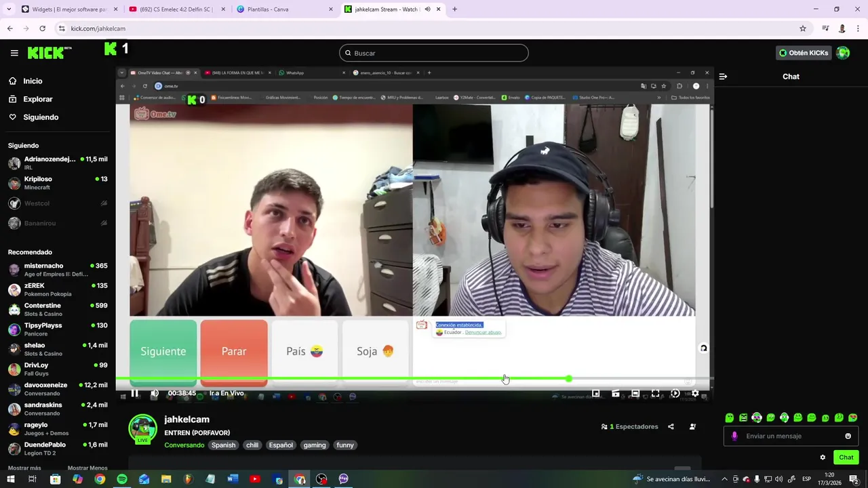
Task: Open the user profile avatar menu
Action: tap(843, 53)
